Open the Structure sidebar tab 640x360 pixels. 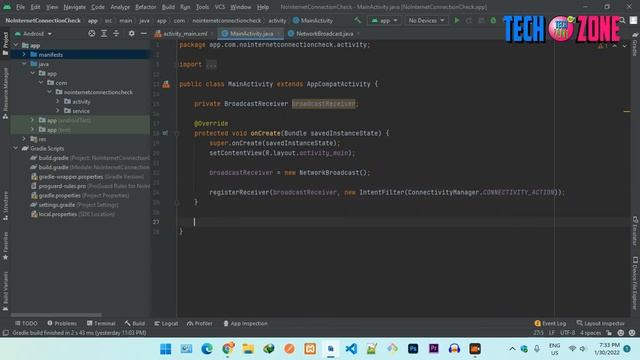click(5, 206)
